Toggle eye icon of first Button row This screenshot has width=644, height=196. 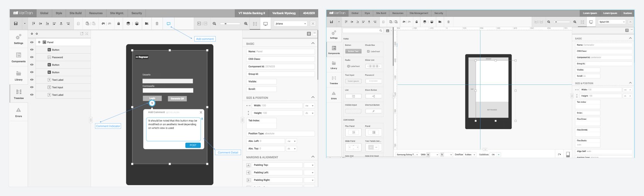click(32, 49)
